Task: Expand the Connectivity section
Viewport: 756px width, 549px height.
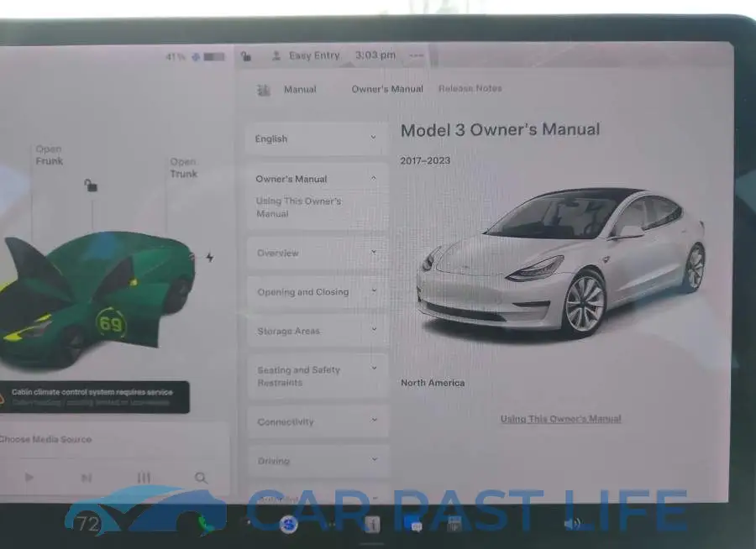Action: coord(317,421)
